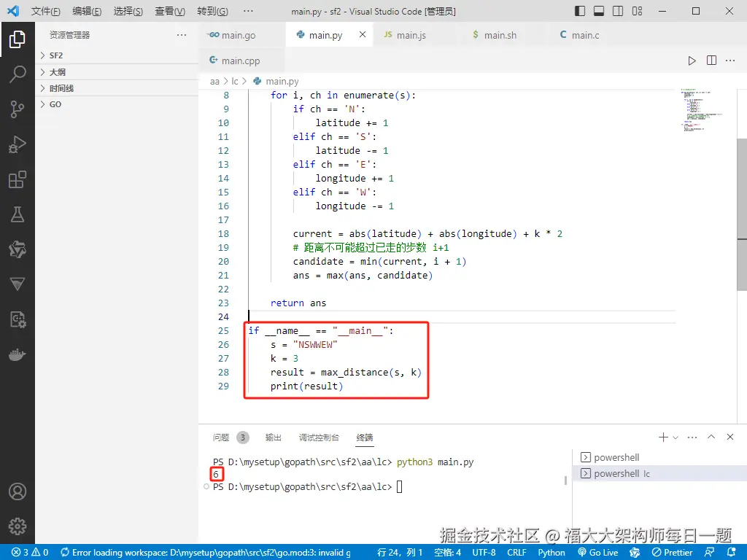Viewport: 747px width, 560px height.
Task: Select the powershell lc terminal
Action: (x=659, y=473)
